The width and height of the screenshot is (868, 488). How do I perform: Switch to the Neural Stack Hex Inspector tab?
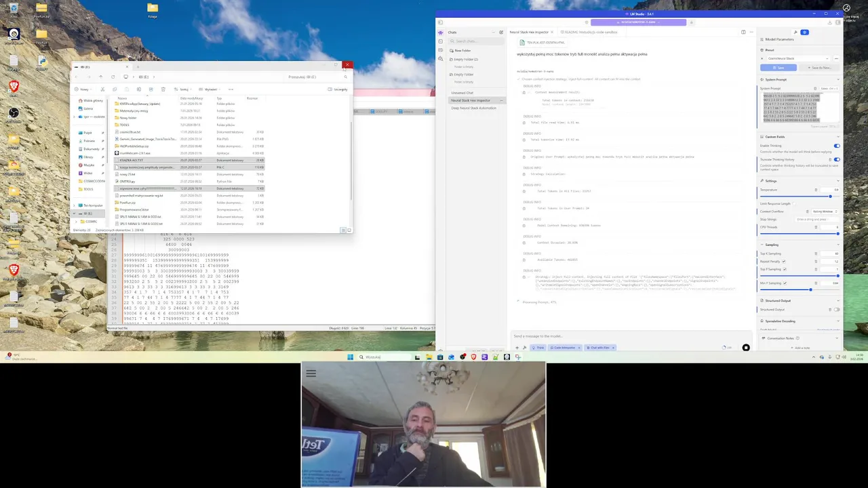pyautogui.click(x=528, y=32)
